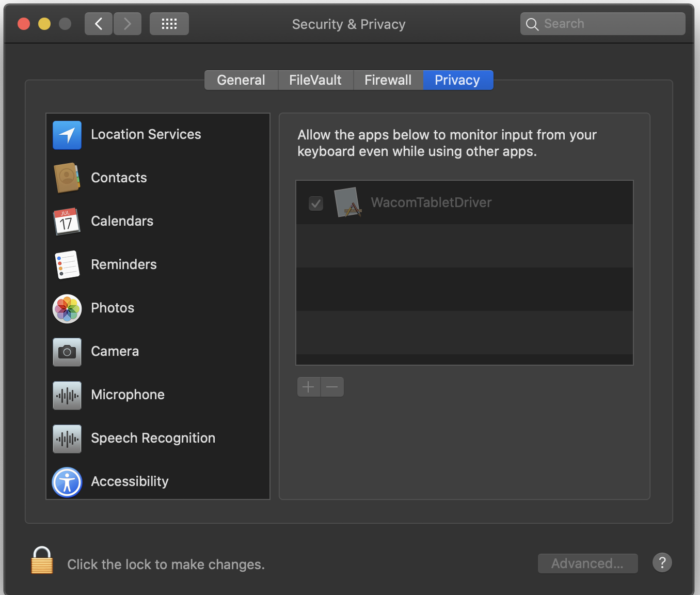Viewport: 700px width, 595px height.
Task: Remove selected app with minus button
Action: 332,386
